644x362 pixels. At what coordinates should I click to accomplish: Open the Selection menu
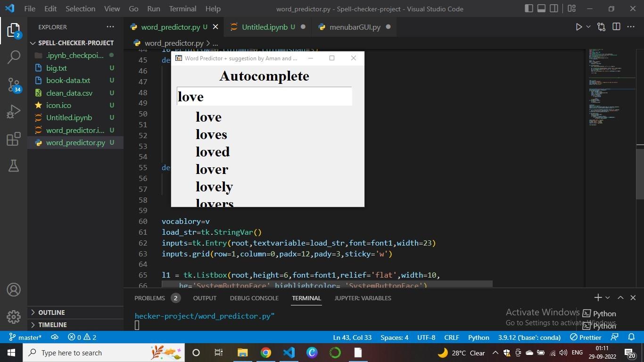pos(80,8)
